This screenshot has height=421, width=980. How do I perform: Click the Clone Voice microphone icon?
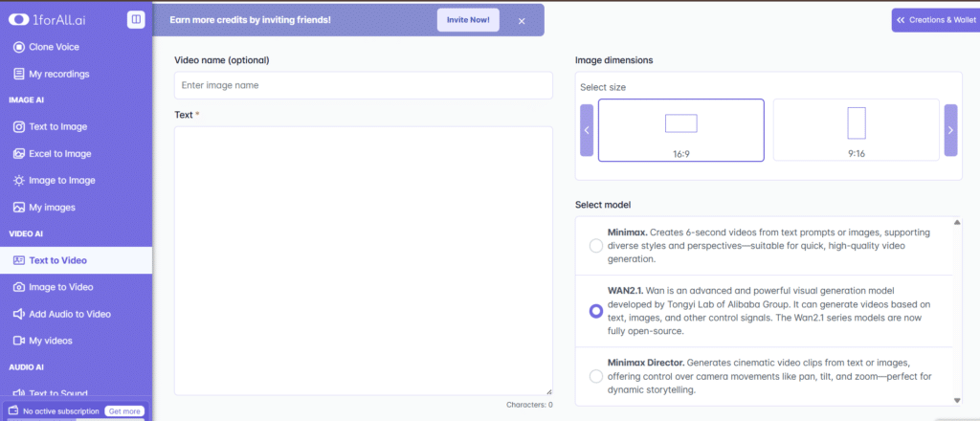pos(19,47)
